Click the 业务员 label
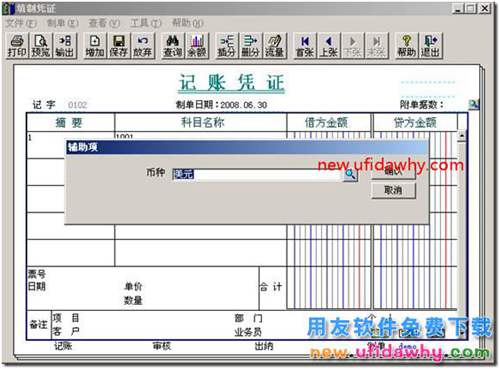500x369 pixels. pos(248,332)
